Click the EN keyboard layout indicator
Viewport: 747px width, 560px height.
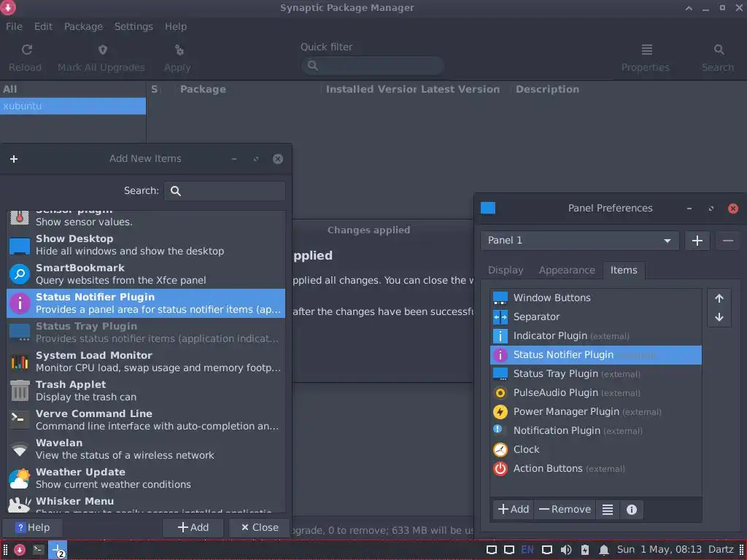tap(527, 550)
